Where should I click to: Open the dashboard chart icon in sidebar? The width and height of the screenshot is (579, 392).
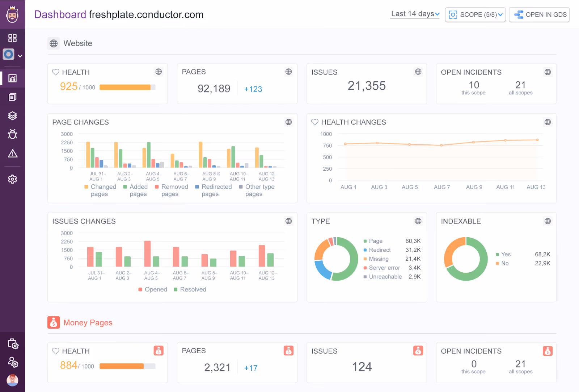coord(12,78)
